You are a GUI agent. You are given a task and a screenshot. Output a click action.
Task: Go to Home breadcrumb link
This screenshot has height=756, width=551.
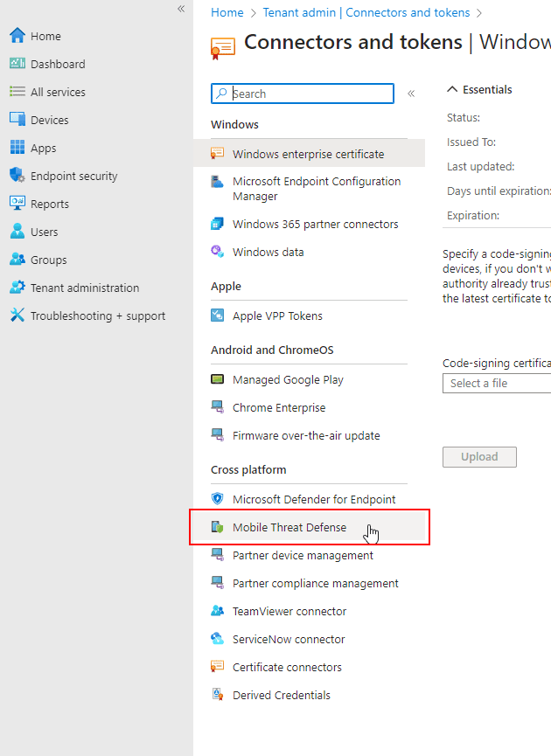(227, 12)
